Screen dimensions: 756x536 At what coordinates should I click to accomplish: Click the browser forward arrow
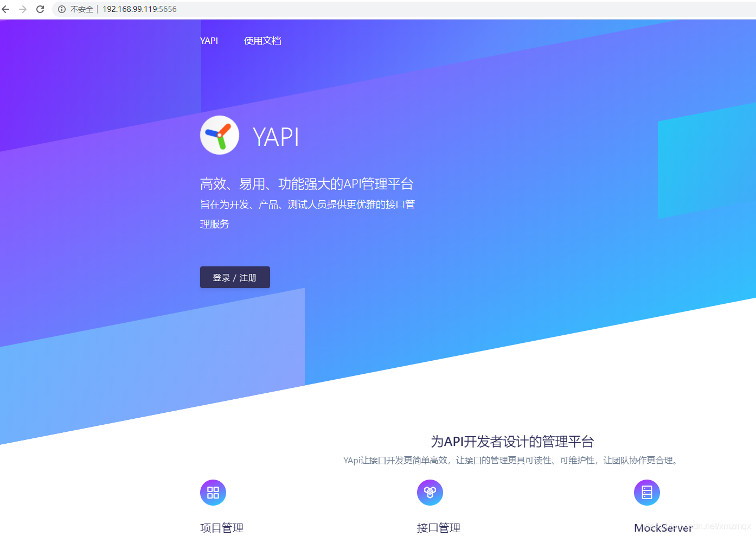(x=22, y=9)
